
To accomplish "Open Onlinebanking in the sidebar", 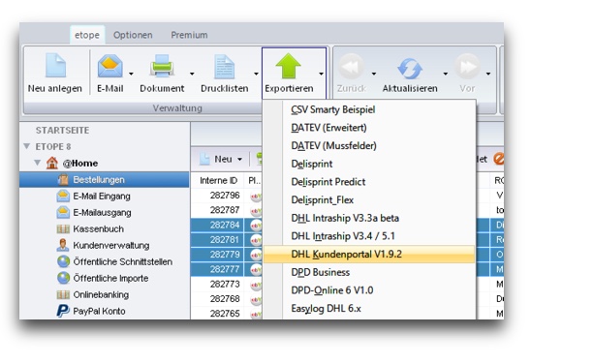I will [x=101, y=295].
